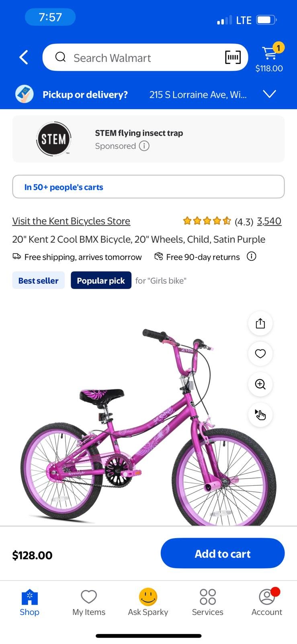Switch to the My Items tab
This screenshot has width=297, height=644.
pyautogui.click(x=89, y=602)
